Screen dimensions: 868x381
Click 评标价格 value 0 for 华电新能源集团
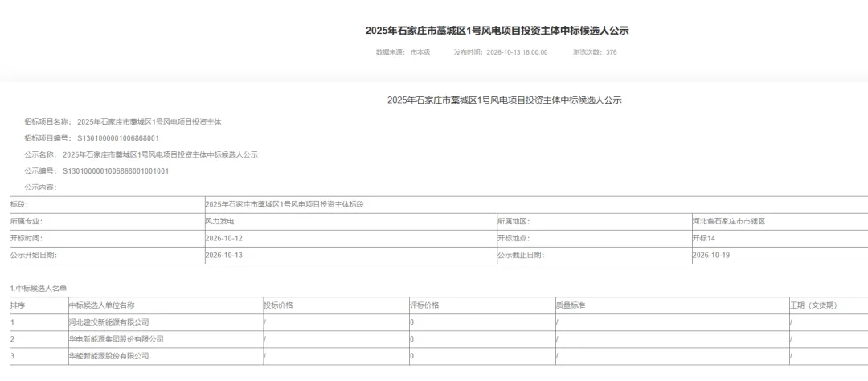tap(482, 339)
